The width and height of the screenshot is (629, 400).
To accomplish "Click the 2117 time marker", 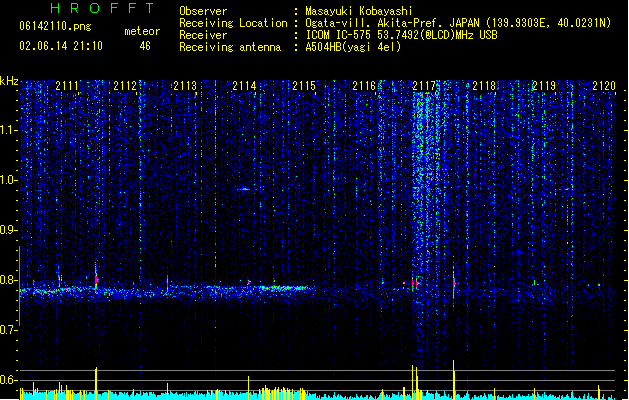I will pos(424,86).
